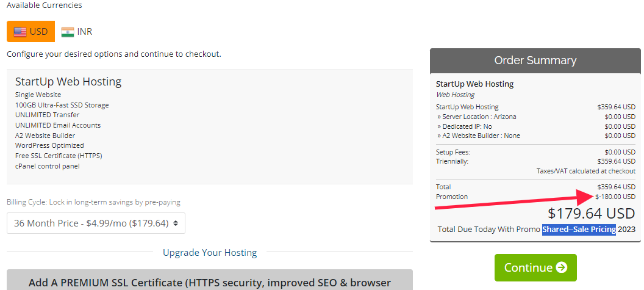This screenshot has width=644, height=290.
Task: Click the US flag icon
Action: coord(20,32)
